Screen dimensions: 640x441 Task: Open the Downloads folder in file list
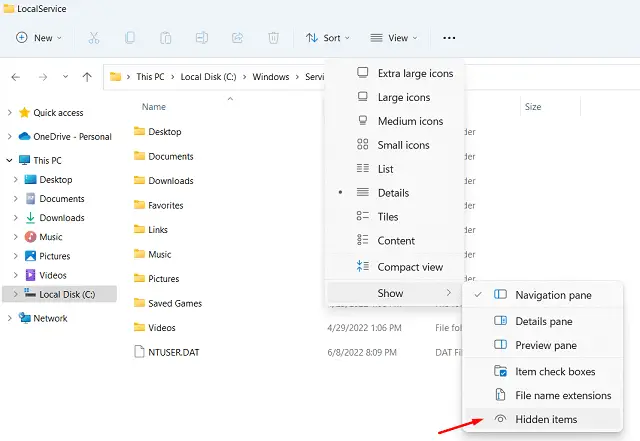click(164, 180)
